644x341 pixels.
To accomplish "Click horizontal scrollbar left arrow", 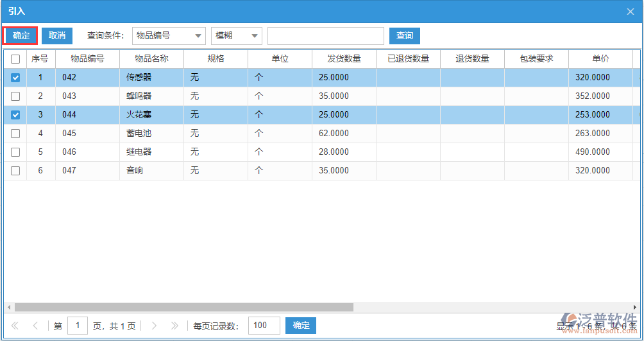I will click(x=8, y=307).
